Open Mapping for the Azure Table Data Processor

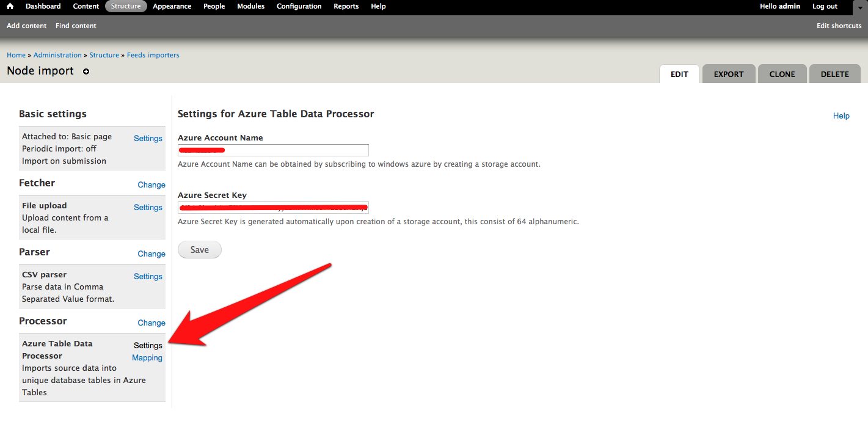click(147, 358)
